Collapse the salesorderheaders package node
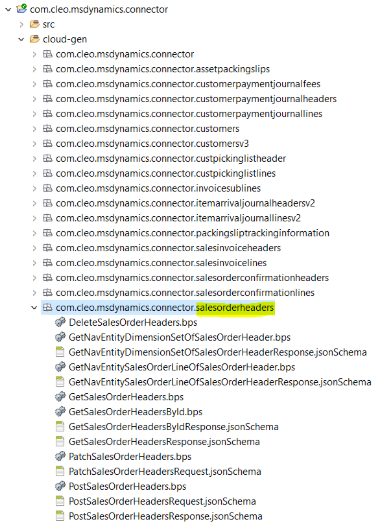 (34, 307)
